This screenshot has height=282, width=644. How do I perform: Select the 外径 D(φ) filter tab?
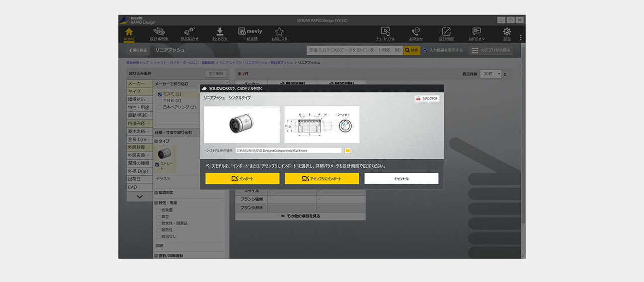139,171
